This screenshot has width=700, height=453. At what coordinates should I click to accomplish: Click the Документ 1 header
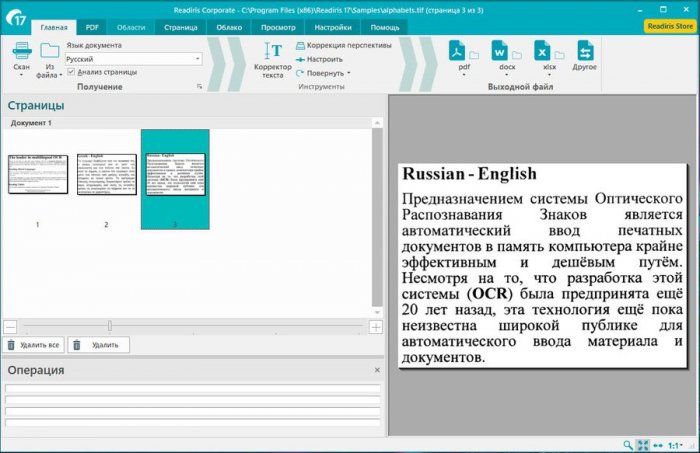(31, 123)
